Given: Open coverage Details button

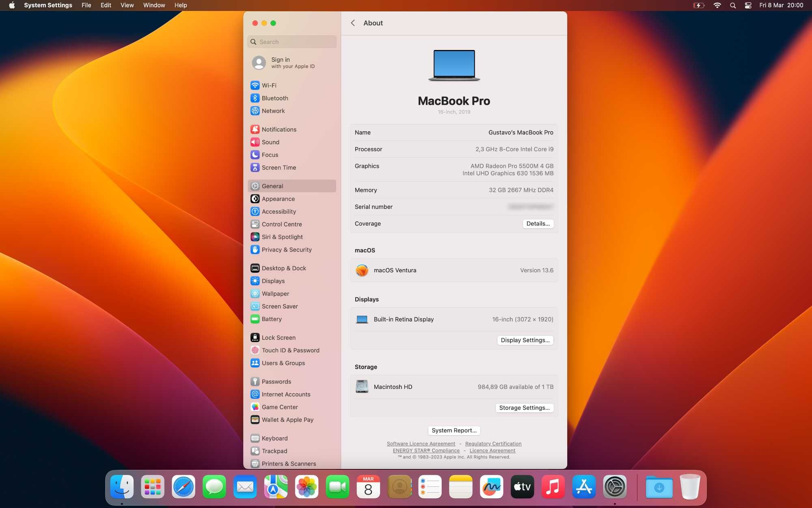Looking at the screenshot, I should pyautogui.click(x=538, y=224).
